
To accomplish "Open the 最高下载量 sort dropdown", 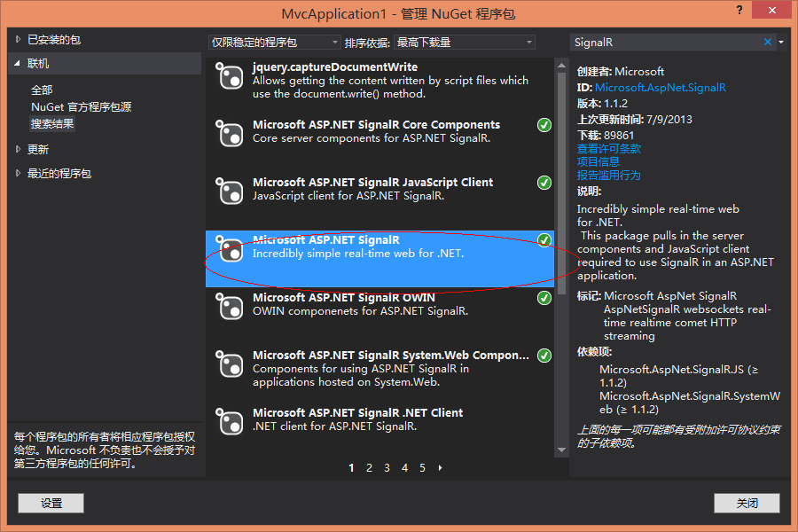I will (465, 43).
